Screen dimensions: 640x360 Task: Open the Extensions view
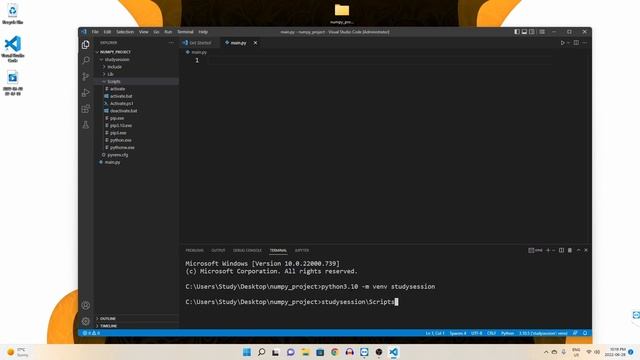click(86, 109)
